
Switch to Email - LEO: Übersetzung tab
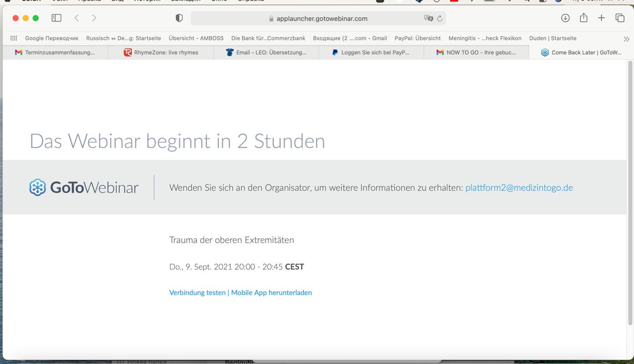[x=266, y=52]
